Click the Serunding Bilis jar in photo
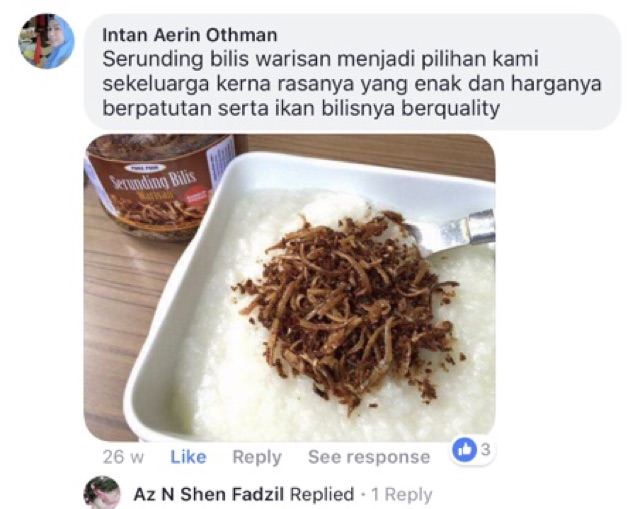The image size is (640, 509). [x=157, y=187]
